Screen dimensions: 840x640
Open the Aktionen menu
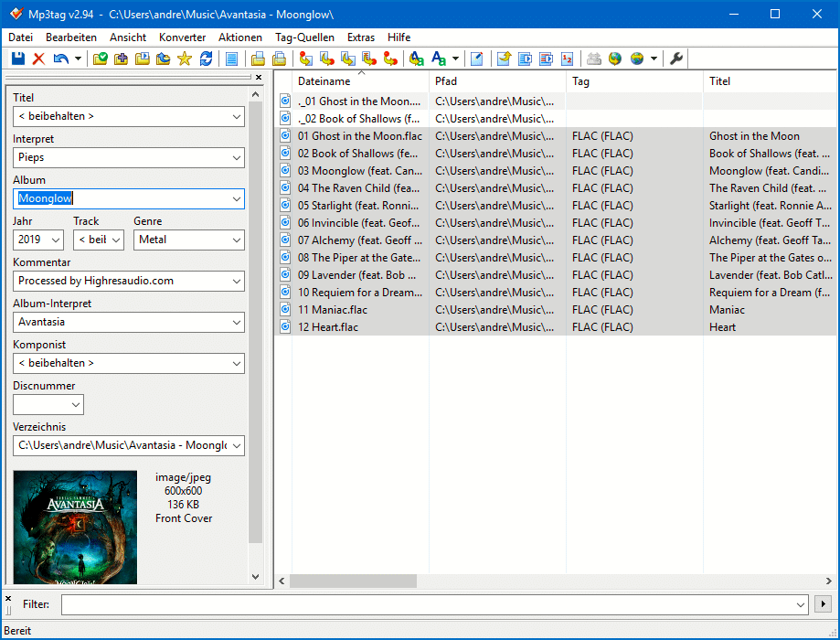(x=240, y=37)
